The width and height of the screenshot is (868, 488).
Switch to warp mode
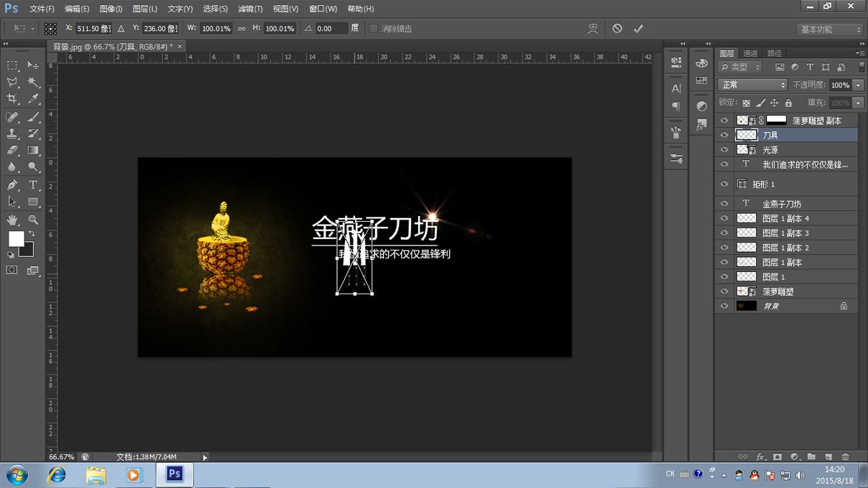[593, 29]
